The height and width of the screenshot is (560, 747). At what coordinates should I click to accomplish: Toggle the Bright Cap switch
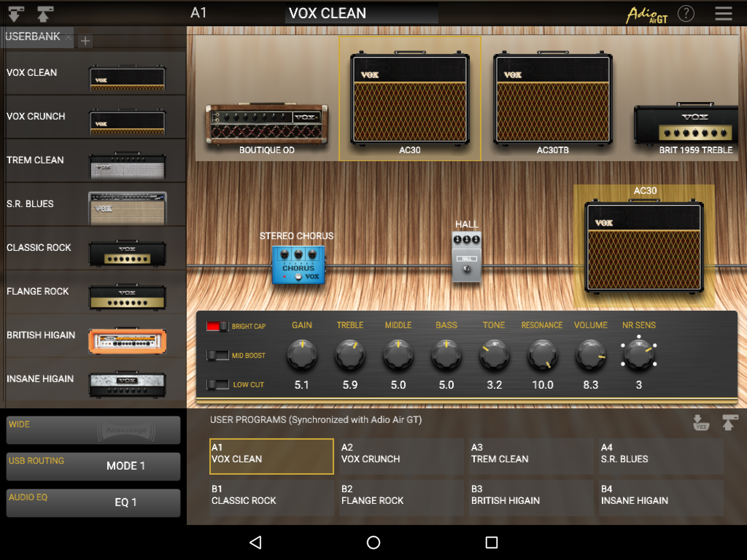pos(217,326)
